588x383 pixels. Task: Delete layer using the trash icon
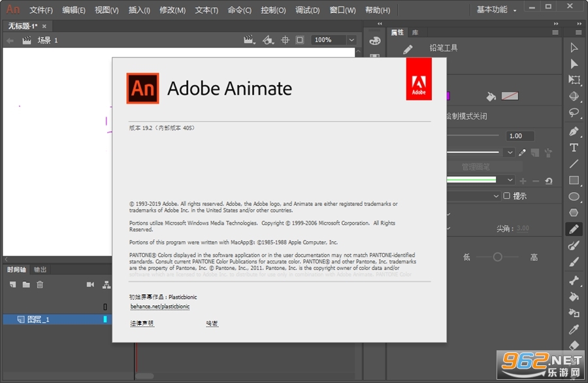click(40, 285)
